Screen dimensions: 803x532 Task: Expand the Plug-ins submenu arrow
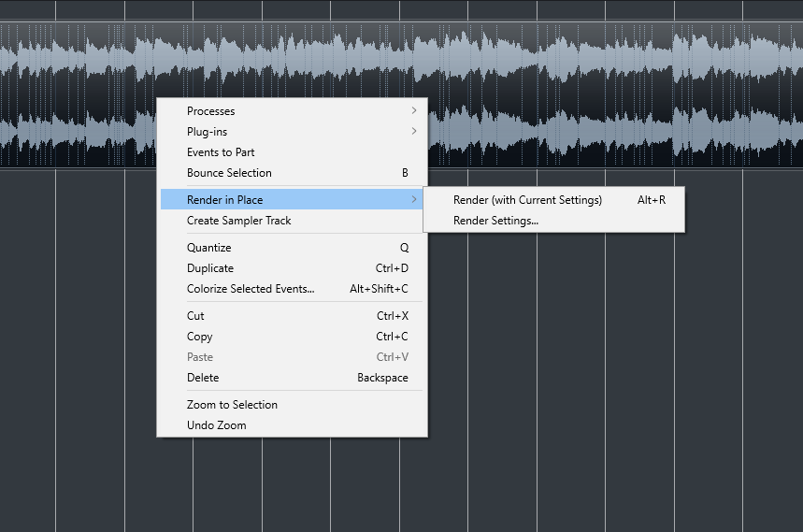414,132
